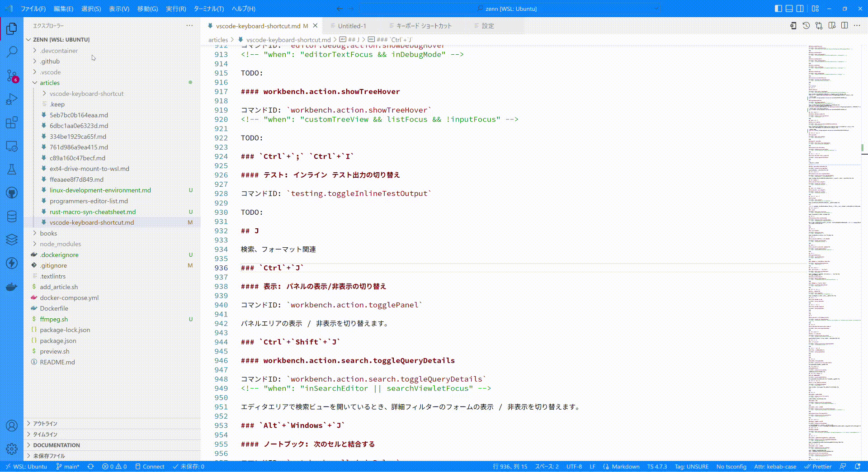Open the Testing flask view

point(12,170)
